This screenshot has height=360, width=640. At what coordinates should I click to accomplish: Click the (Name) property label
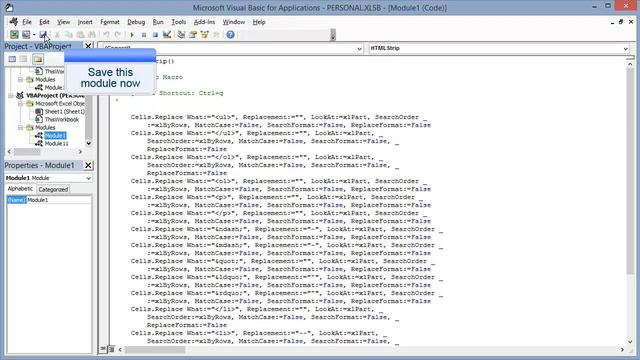point(16,200)
